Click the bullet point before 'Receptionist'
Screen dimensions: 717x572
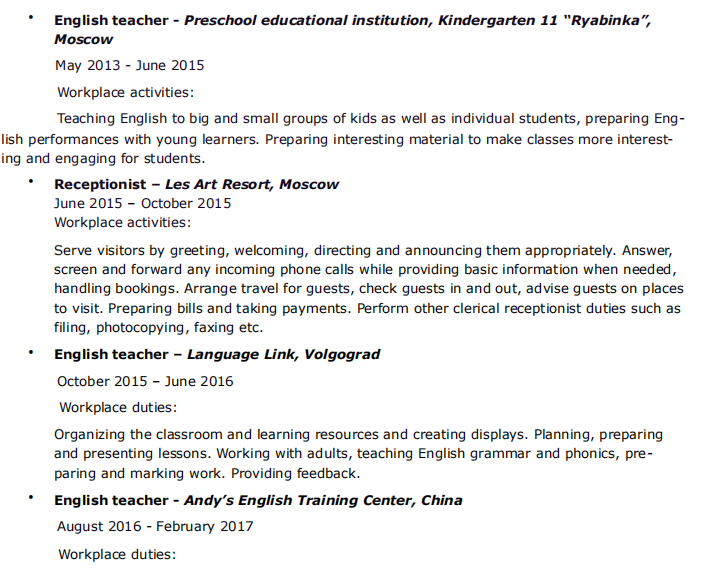point(31,181)
